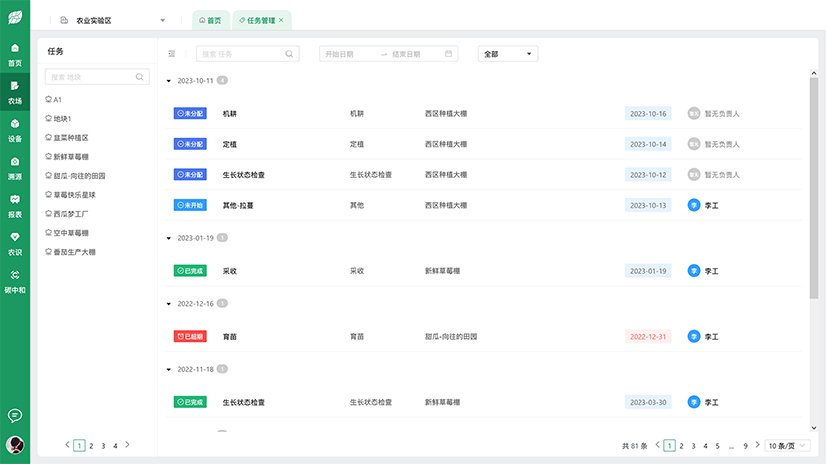Image resolution: width=826 pixels, height=464 pixels.
Task: Open 农场 in the left sidebar
Action: tap(15, 92)
